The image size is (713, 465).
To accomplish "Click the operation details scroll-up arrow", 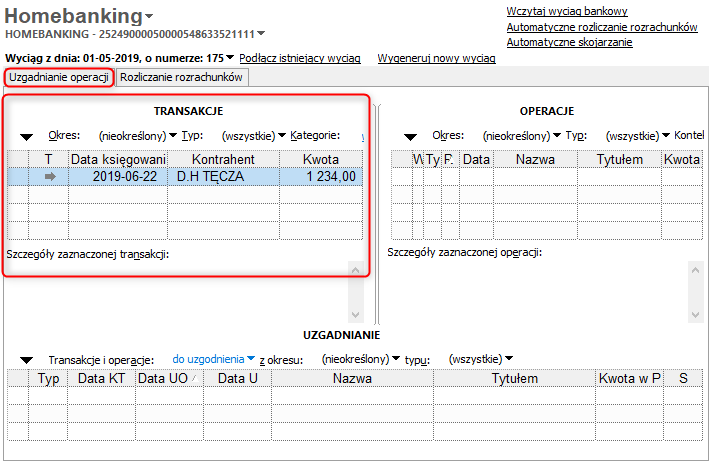I will point(695,270).
